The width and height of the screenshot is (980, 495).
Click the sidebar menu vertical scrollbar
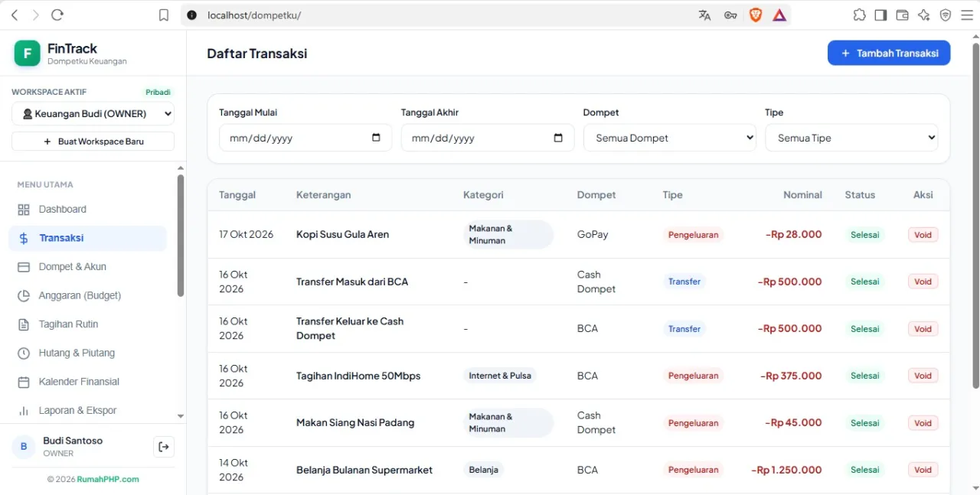(x=181, y=236)
